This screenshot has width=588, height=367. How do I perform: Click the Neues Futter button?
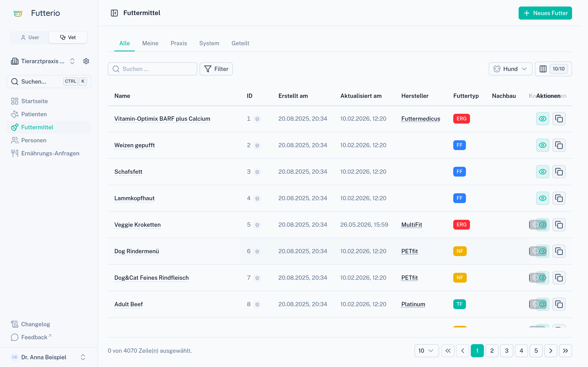coord(545,13)
